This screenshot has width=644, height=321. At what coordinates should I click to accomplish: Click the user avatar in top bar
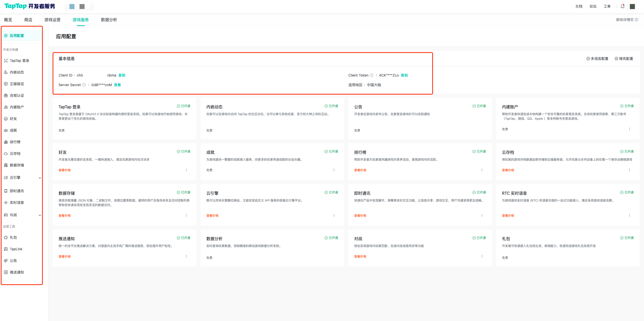632,6
